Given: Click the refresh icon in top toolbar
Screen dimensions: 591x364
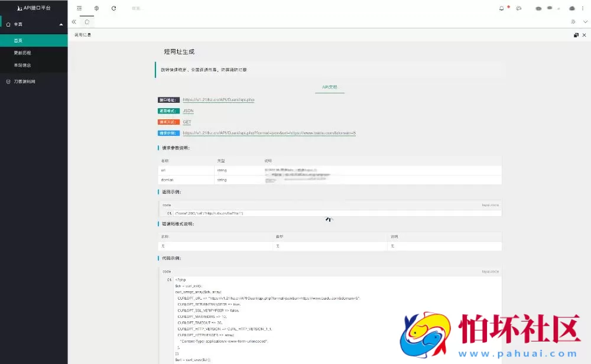Looking at the screenshot, I should [113, 8].
